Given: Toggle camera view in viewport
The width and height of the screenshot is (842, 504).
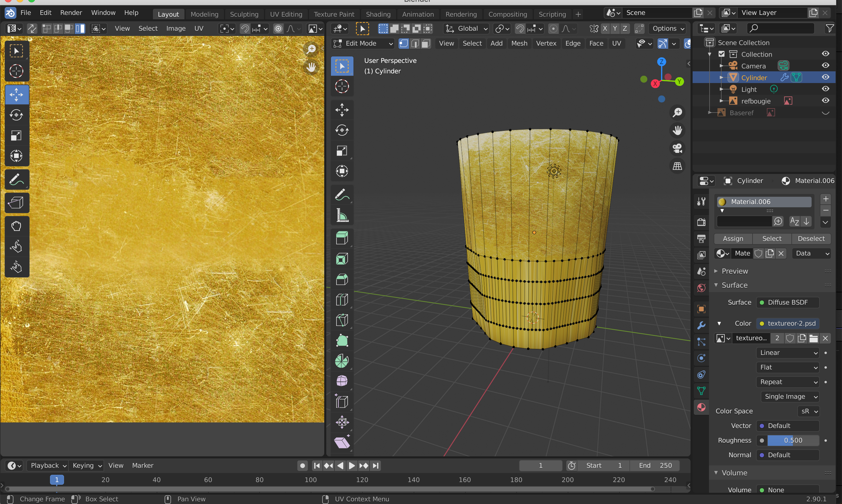Looking at the screenshot, I should (x=677, y=148).
